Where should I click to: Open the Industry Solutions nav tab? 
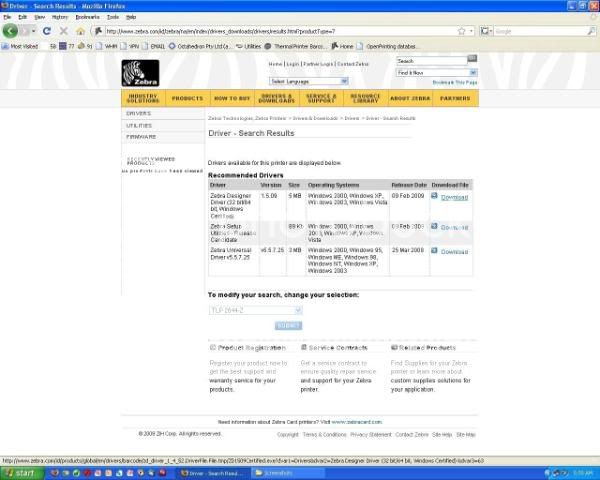(x=143, y=98)
